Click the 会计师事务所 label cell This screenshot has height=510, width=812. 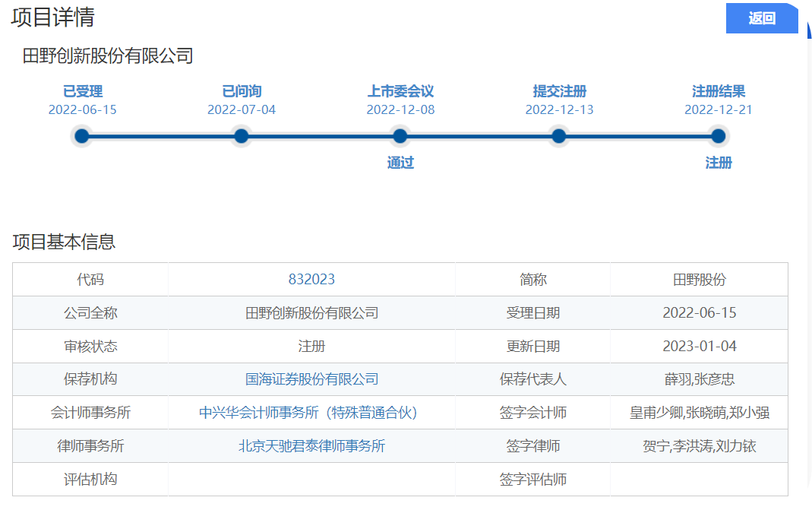pyautogui.click(x=90, y=413)
